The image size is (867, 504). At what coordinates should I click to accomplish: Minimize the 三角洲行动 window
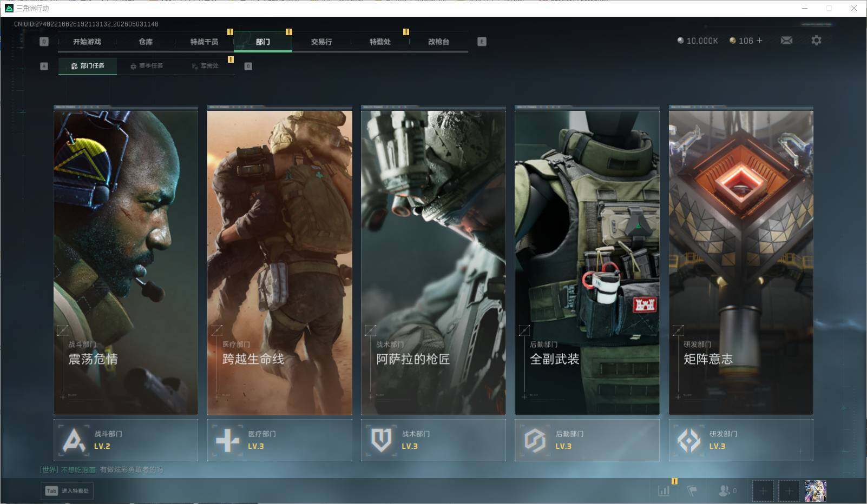point(804,8)
